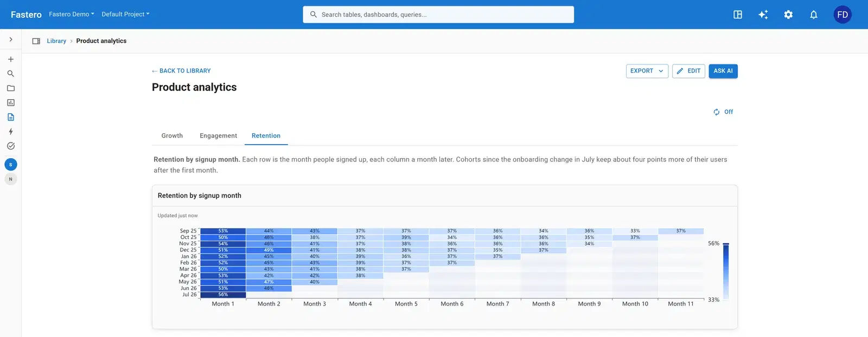Toggle the side panel icon beside Library
This screenshot has width=868, height=337.
[36, 41]
